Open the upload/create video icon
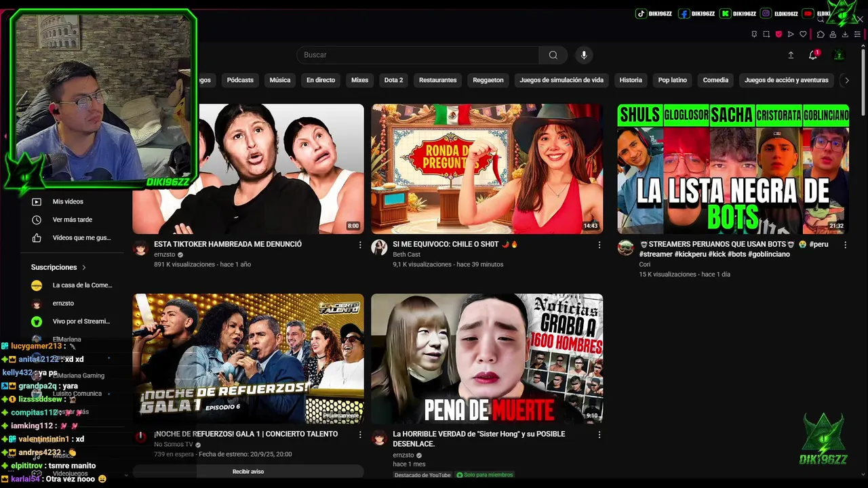This screenshot has width=868, height=488. (x=791, y=55)
